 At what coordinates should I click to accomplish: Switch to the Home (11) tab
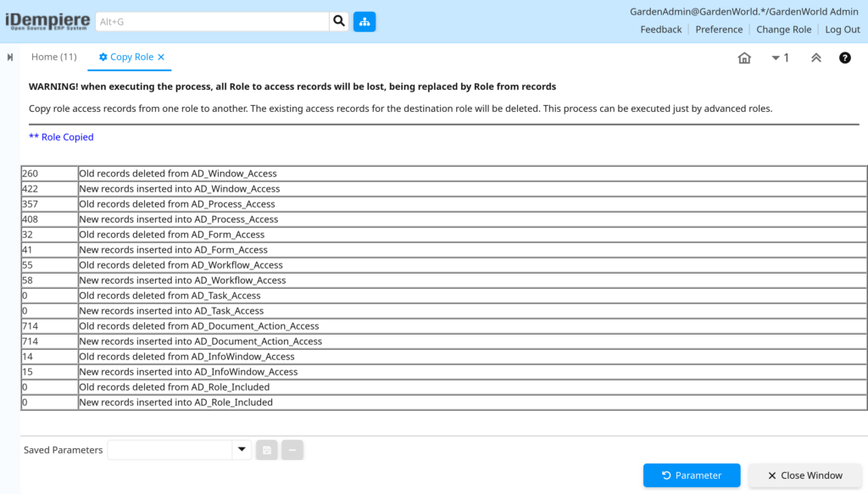53,57
